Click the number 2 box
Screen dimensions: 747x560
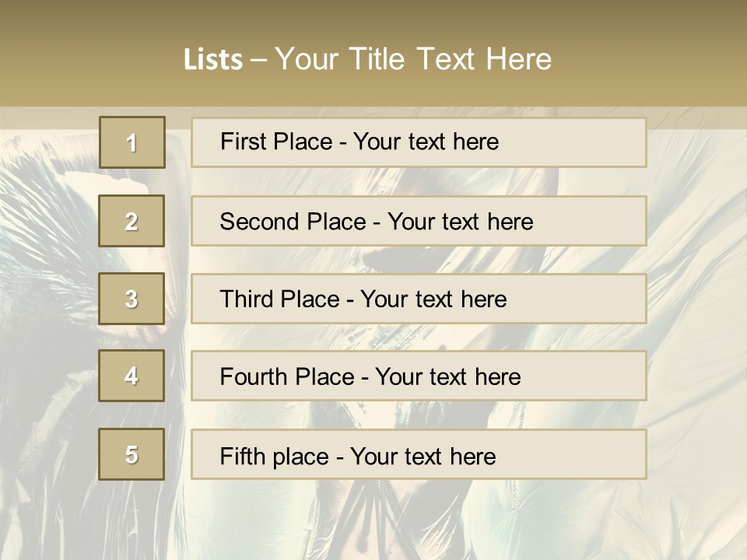coord(132,221)
